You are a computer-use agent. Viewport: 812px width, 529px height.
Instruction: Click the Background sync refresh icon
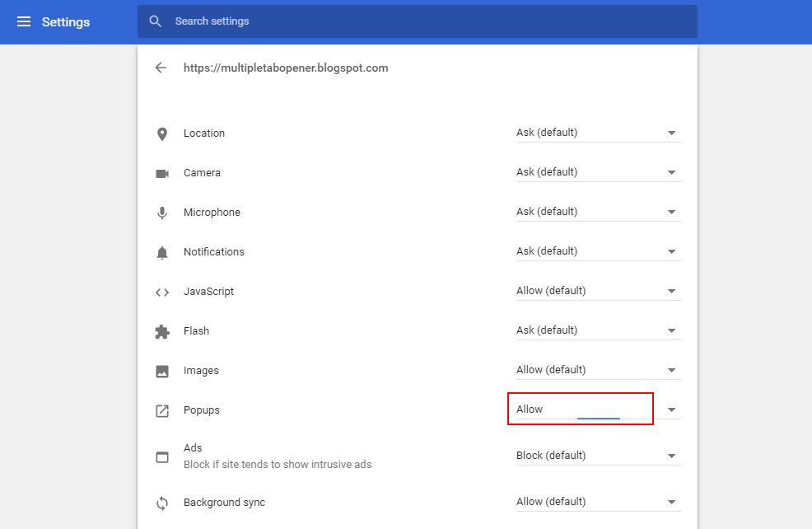162,503
